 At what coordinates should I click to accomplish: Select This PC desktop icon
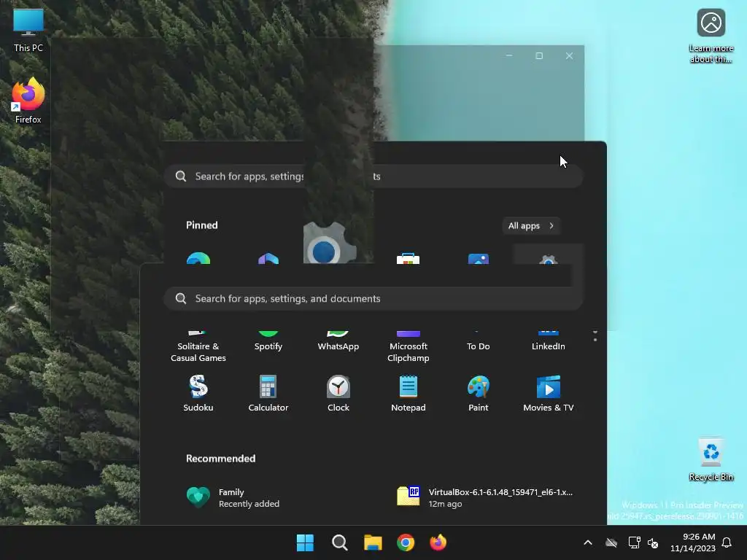coord(28,31)
